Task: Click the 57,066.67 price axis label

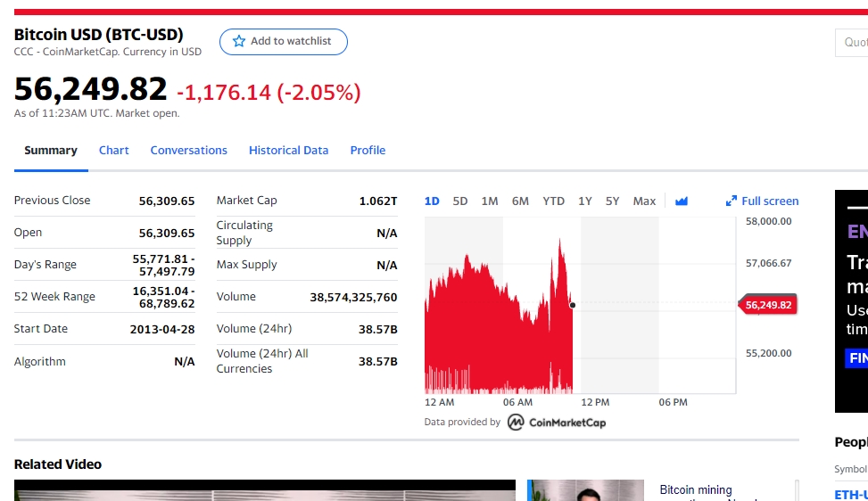Action: tap(768, 263)
